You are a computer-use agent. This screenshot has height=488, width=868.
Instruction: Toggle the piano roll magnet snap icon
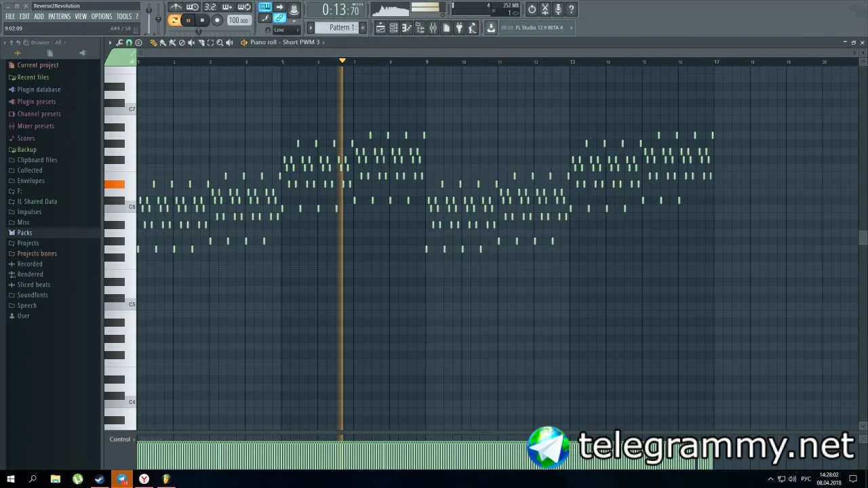pyautogui.click(x=129, y=43)
